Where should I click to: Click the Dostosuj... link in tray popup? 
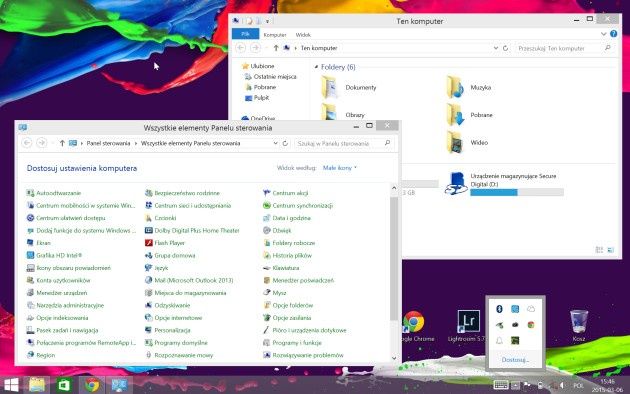pyautogui.click(x=515, y=359)
